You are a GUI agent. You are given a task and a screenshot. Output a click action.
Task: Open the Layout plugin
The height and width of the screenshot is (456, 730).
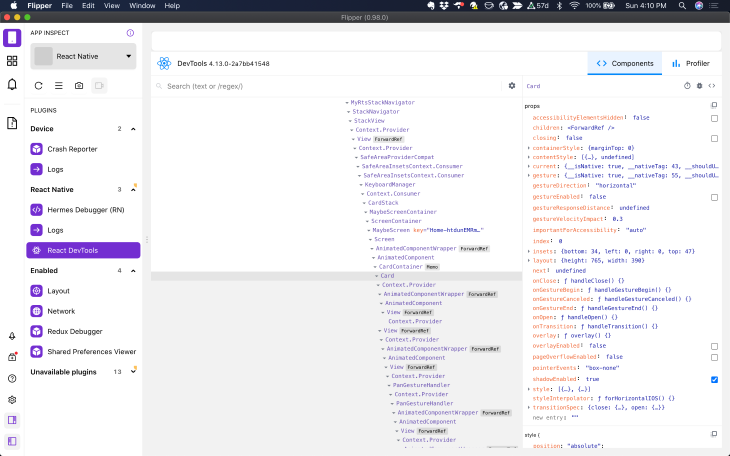point(83,291)
